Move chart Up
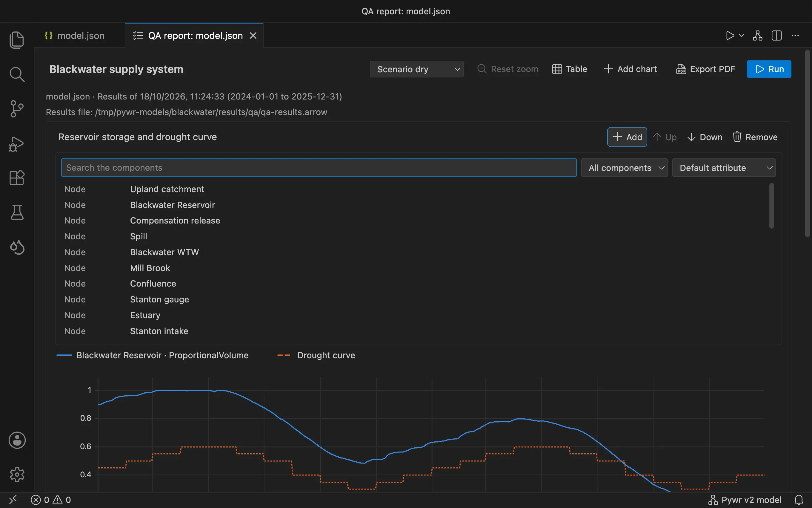Viewport: 812px width, 508px height. tap(665, 137)
